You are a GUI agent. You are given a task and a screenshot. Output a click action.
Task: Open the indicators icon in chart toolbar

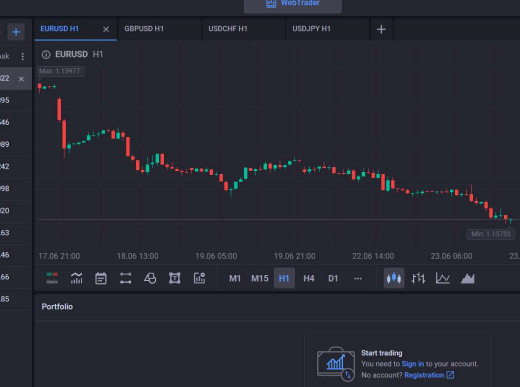tap(76, 278)
